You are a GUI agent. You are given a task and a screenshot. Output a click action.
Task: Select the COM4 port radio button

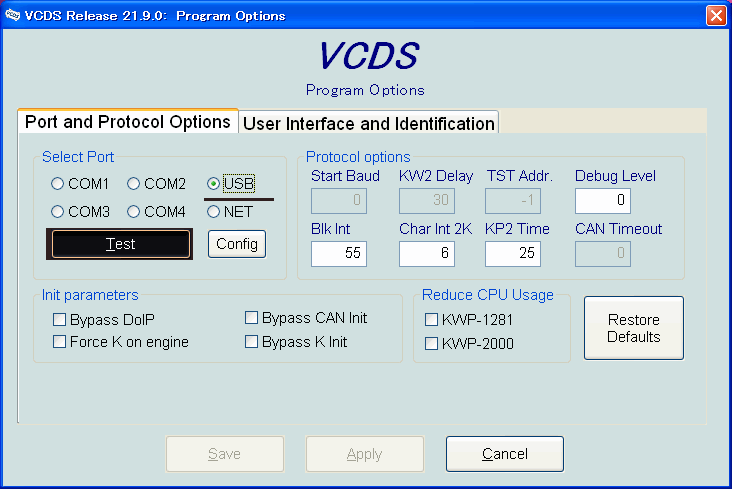click(x=133, y=212)
